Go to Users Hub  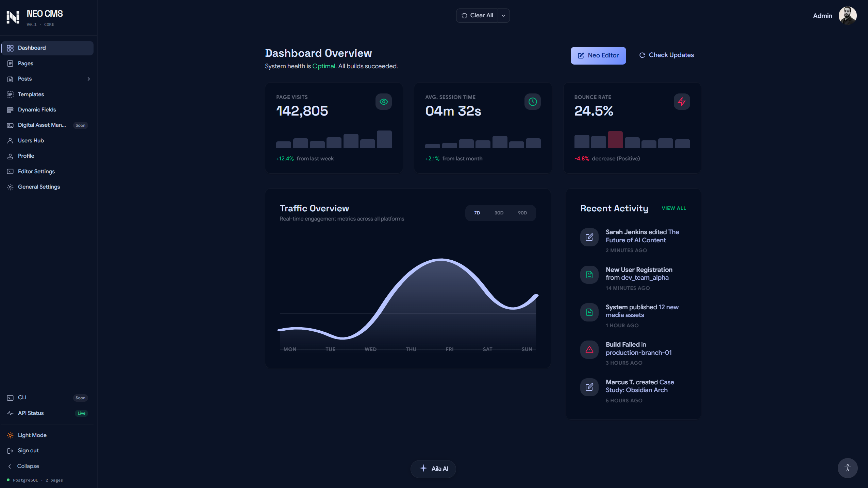(x=31, y=140)
